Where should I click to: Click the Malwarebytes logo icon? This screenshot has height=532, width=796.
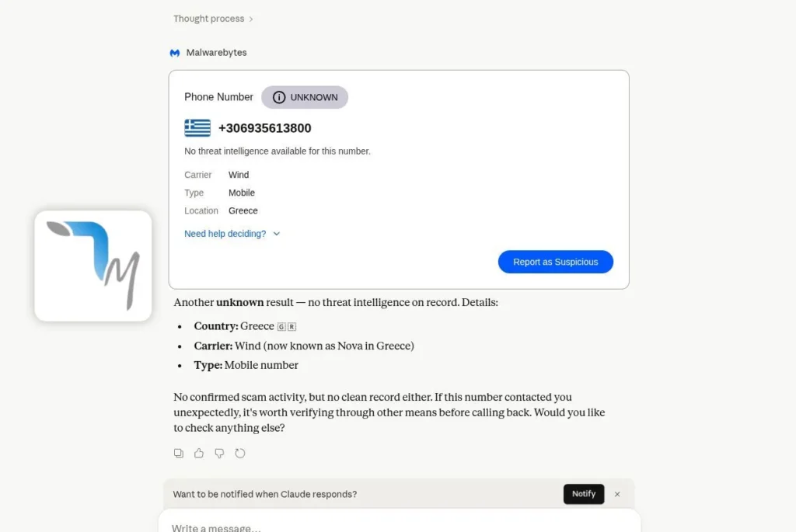click(175, 53)
